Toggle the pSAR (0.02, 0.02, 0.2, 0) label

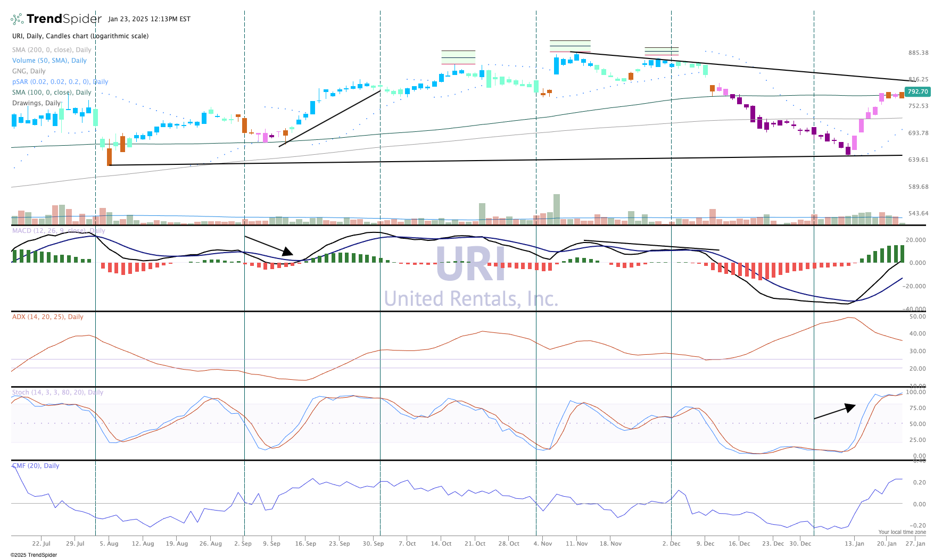(x=60, y=82)
